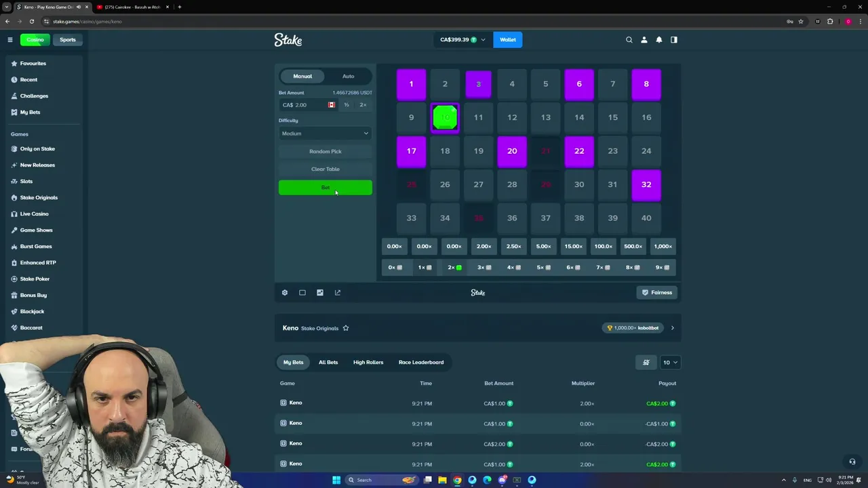This screenshot has height=488, width=868.
Task: Open the notifications bell
Action: (x=659, y=39)
